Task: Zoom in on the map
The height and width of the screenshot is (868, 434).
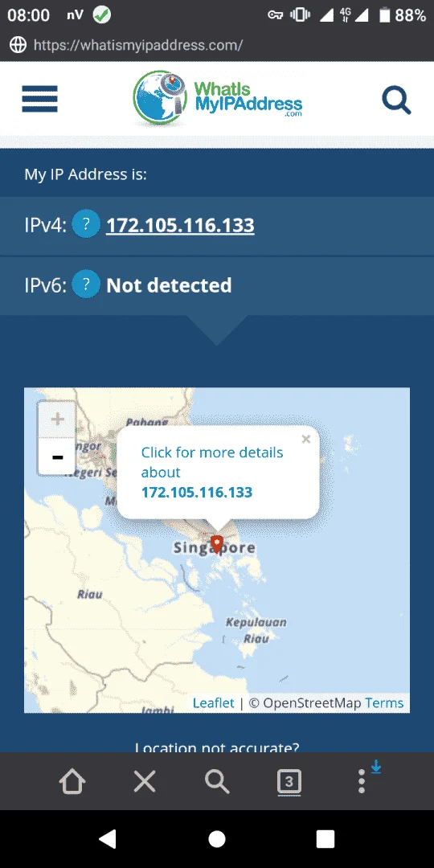Action: coord(57,419)
